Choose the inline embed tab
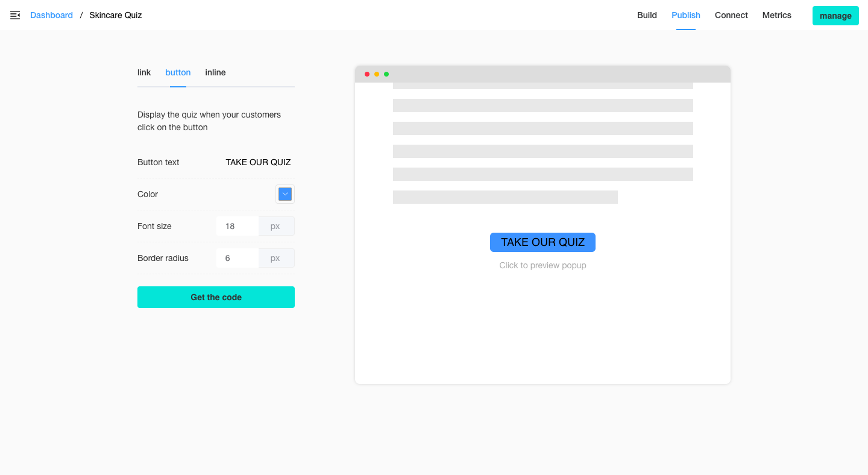 coord(215,72)
